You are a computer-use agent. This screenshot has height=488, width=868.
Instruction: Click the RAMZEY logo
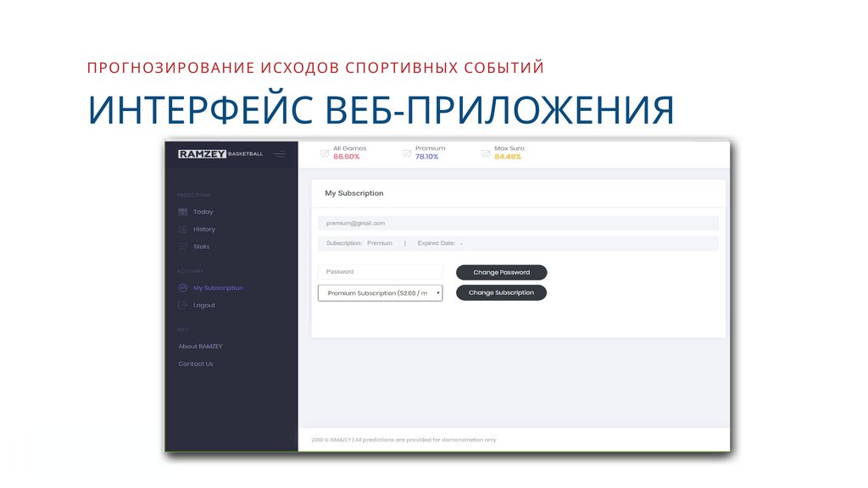[x=202, y=154]
